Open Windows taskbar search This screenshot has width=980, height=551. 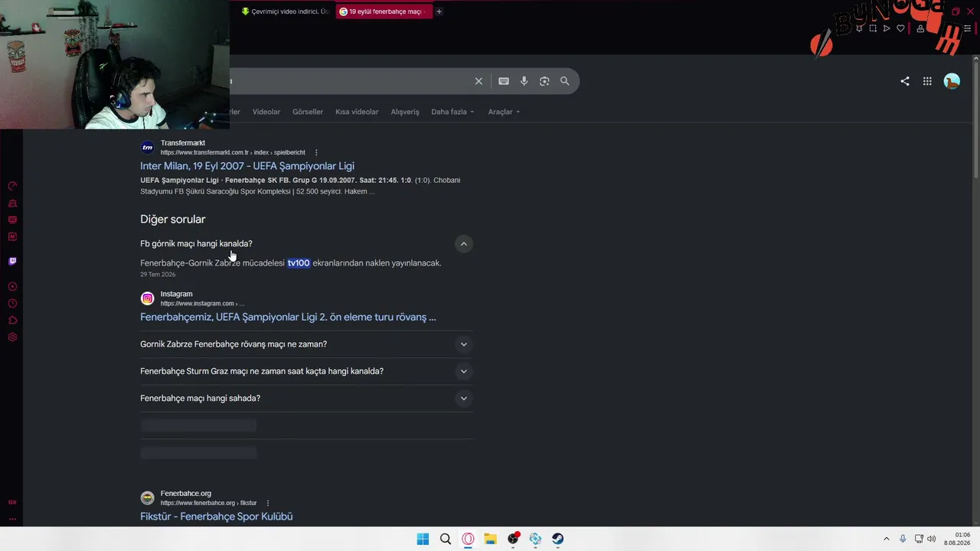click(x=446, y=539)
